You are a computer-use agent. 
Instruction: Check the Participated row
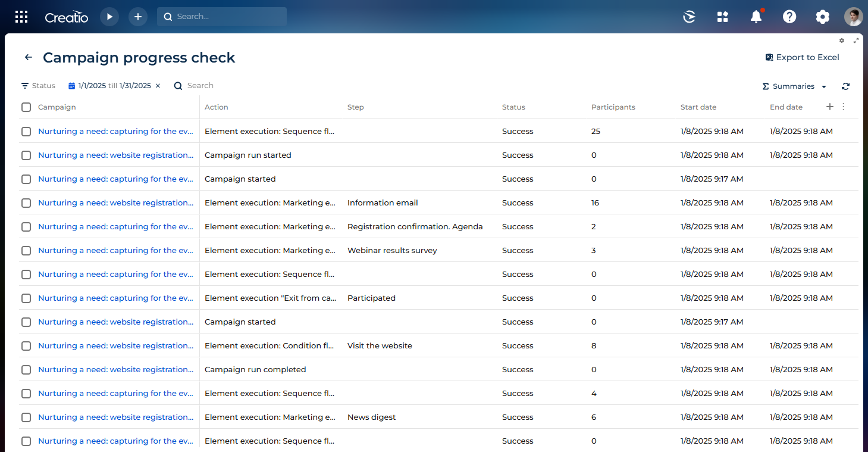pyautogui.click(x=26, y=298)
